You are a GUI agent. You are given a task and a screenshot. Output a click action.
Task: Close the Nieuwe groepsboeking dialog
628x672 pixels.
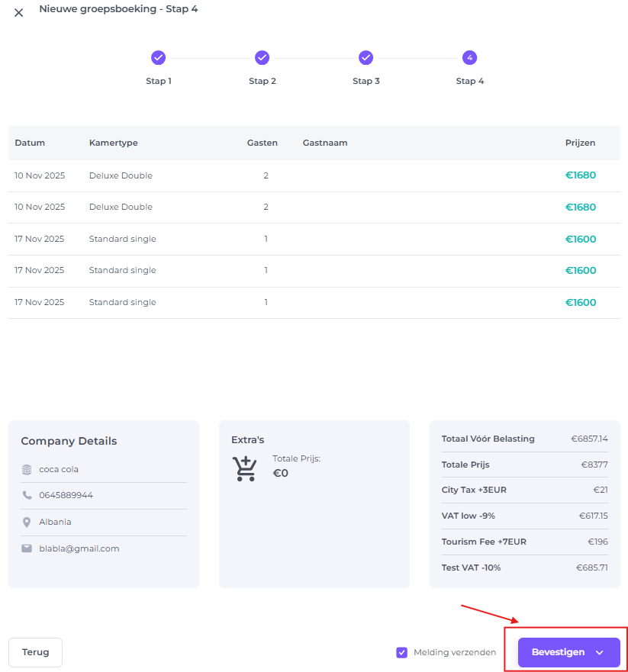click(19, 12)
